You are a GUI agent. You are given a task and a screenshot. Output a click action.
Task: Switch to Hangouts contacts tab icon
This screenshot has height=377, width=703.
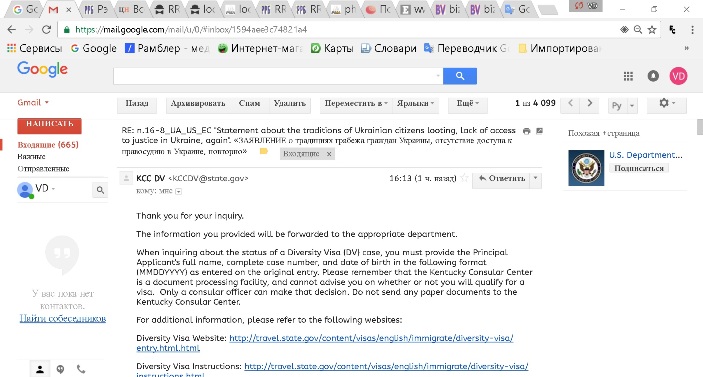(39, 369)
